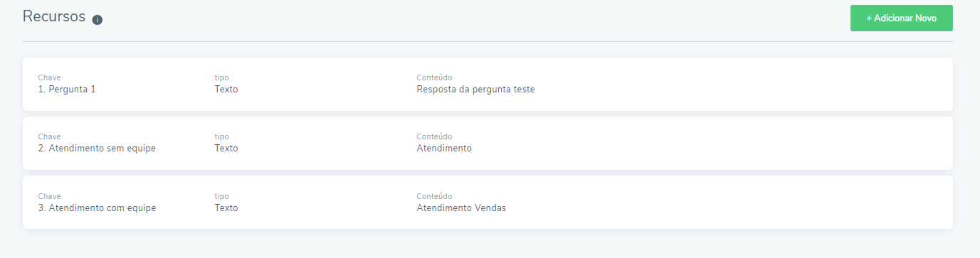Click tipo label in Pergunta 1 row
980x258 pixels.
click(221, 77)
